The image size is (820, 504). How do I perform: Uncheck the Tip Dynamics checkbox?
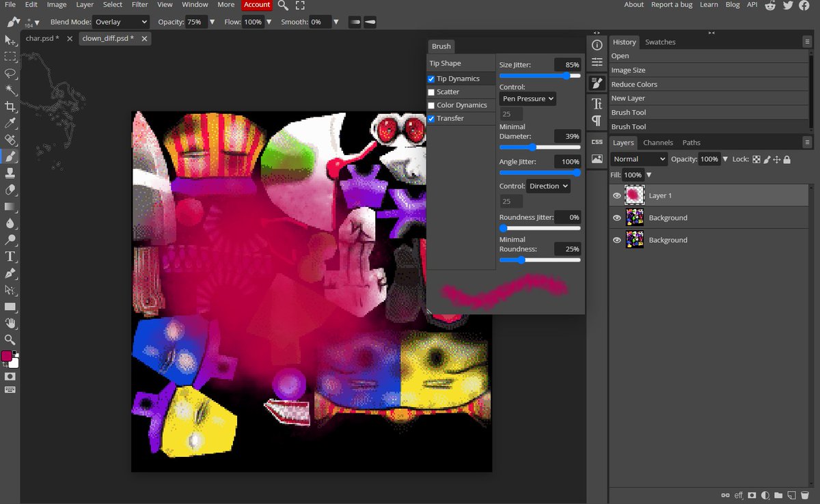pyautogui.click(x=431, y=79)
